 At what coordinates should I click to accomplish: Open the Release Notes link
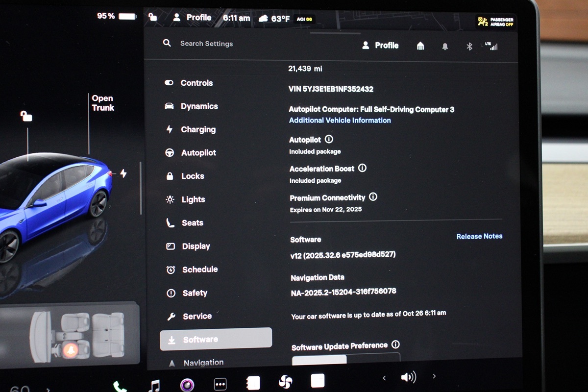tap(479, 236)
